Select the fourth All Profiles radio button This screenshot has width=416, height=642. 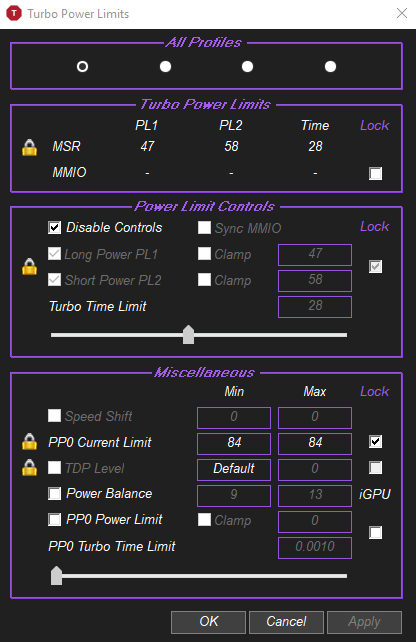[330, 66]
